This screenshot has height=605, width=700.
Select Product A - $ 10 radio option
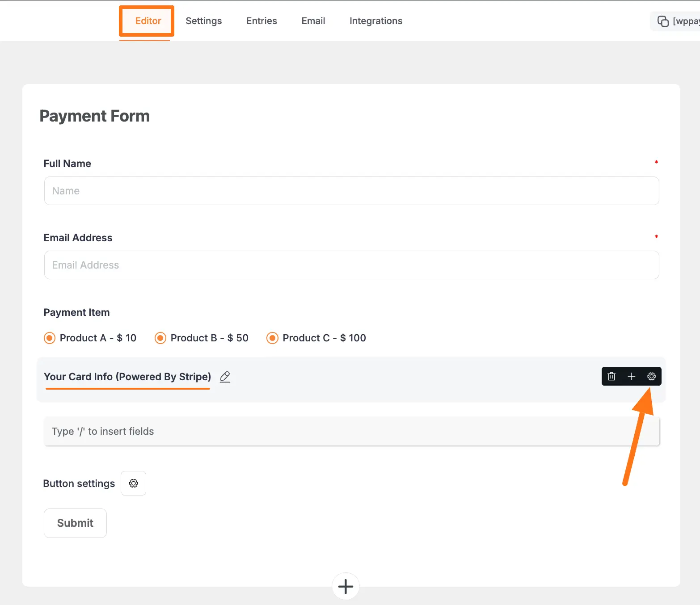coord(50,338)
